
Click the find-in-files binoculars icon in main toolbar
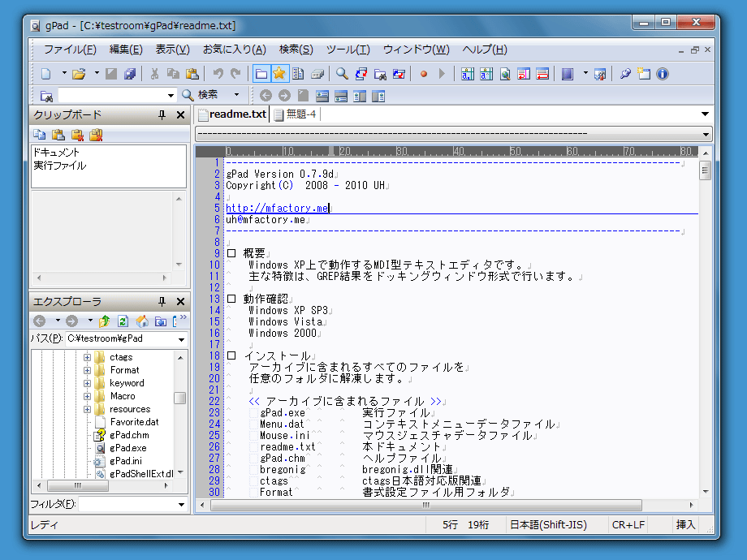tap(380, 74)
